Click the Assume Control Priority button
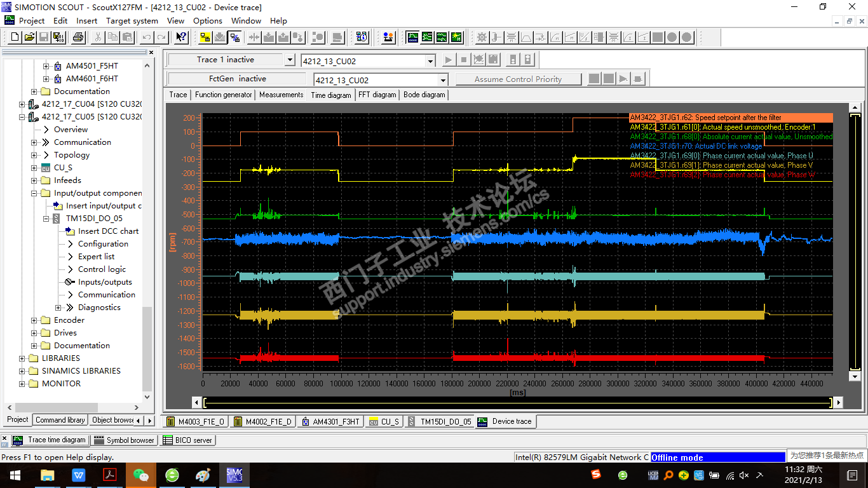The height and width of the screenshot is (488, 868). [518, 79]
